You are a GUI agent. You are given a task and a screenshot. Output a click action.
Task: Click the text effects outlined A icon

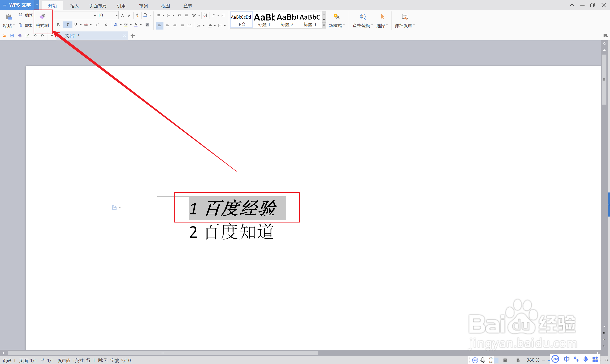[x=116, y=25]
